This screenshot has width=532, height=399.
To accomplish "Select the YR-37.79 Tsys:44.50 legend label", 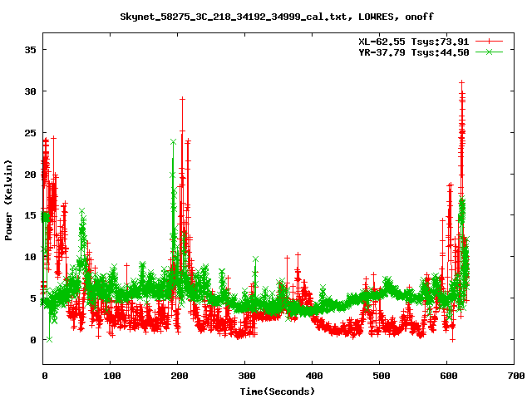I will (x=414, y=52).
